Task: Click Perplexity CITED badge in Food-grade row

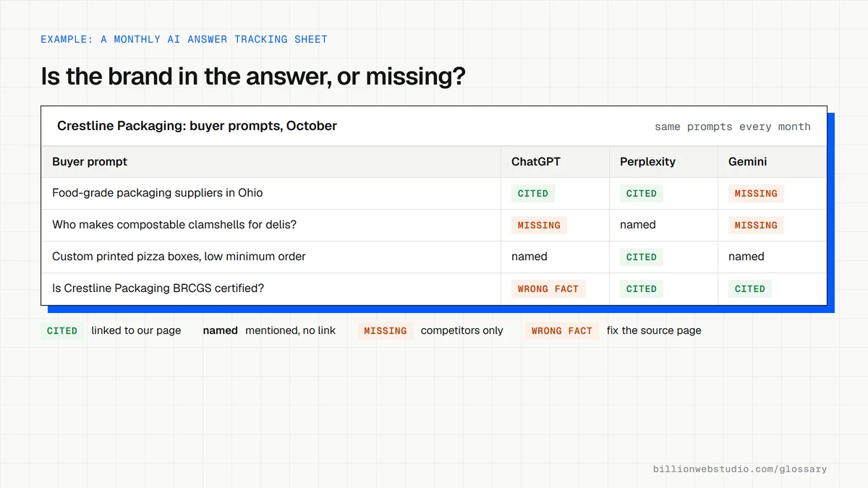Action: [642, 193]
